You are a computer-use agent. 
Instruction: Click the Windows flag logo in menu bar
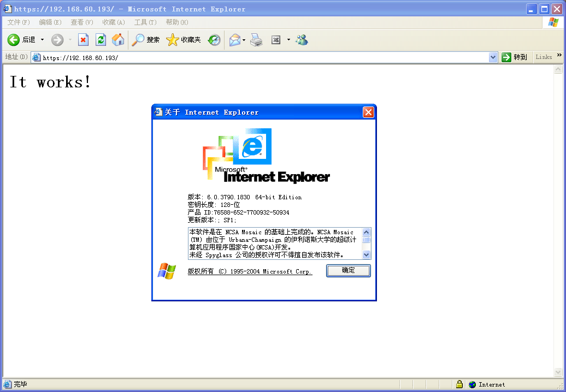pyautogui.click(x=553, y=22)
